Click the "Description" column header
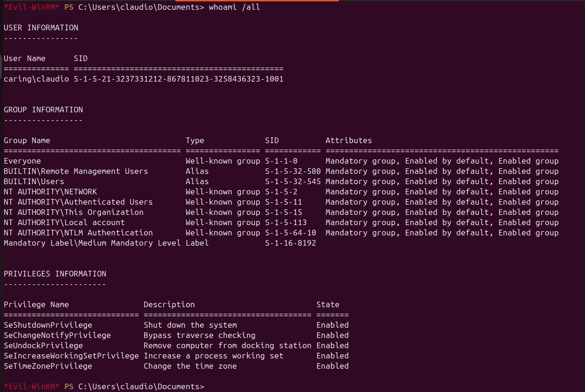 coord(169,305)
